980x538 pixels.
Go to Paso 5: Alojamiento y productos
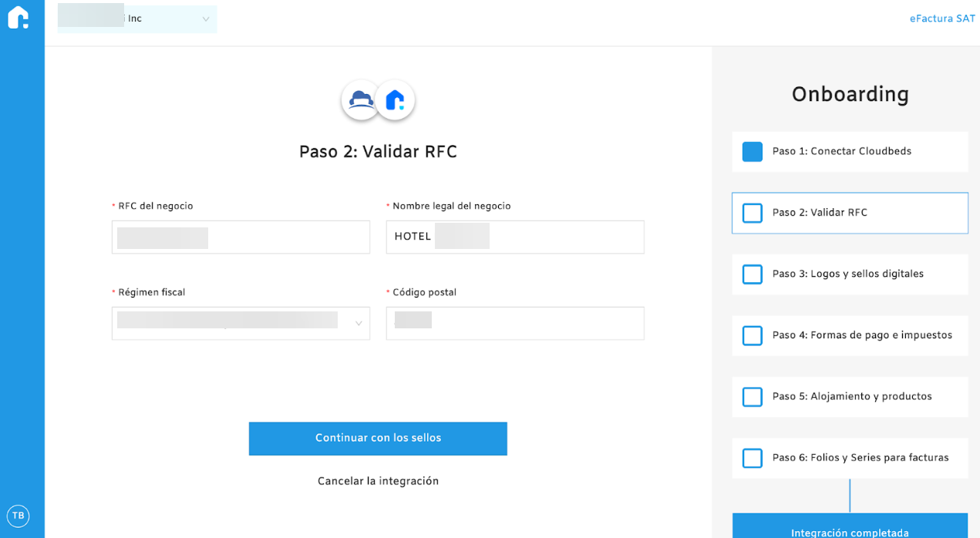coord(851,397)
